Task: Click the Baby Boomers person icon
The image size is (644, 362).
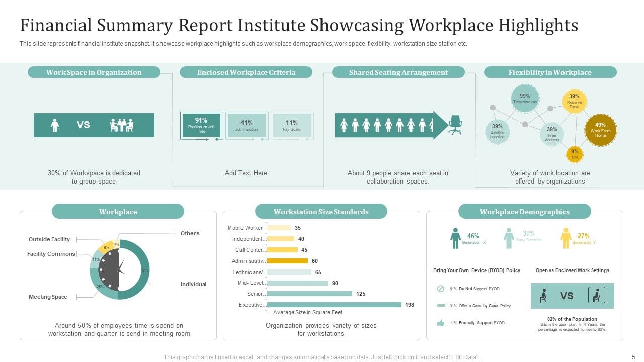Action: 509,238
